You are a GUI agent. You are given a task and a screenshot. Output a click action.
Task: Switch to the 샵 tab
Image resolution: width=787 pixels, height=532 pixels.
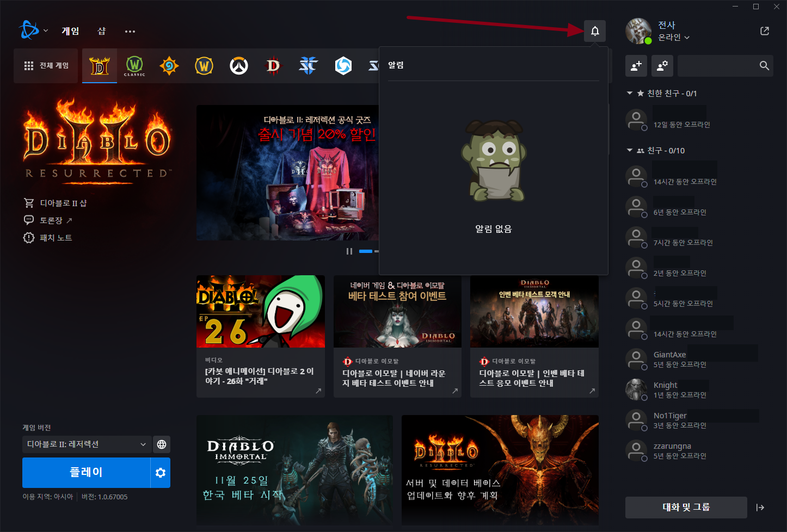102,31
